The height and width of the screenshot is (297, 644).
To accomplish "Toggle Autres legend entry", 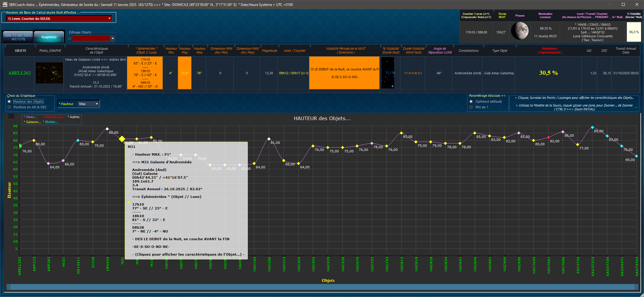I will [x=74, y=117].
